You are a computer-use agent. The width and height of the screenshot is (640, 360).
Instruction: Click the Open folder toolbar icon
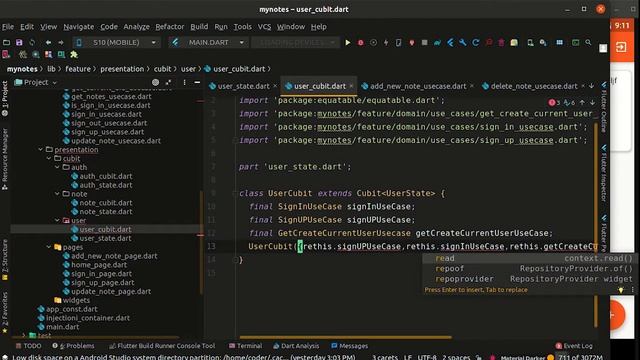click(6, 42)
